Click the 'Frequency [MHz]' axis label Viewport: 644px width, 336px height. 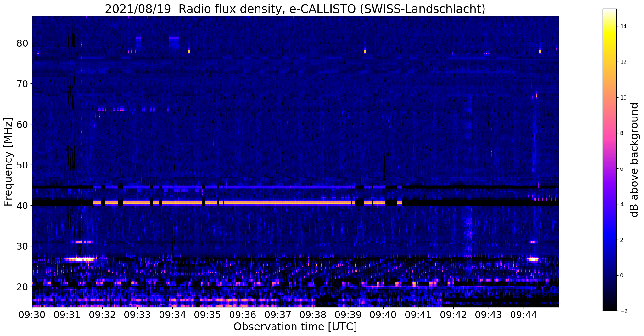coord(8,162)
